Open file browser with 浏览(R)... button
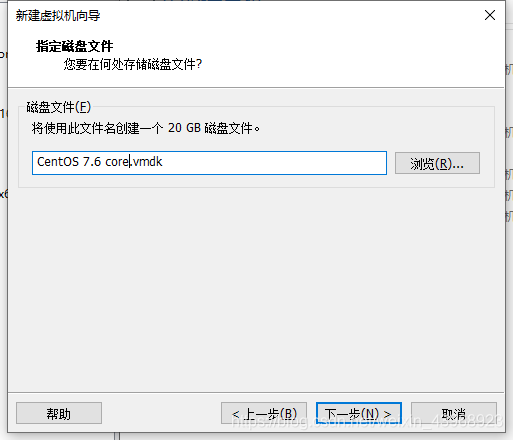 [x=437, y=163]
